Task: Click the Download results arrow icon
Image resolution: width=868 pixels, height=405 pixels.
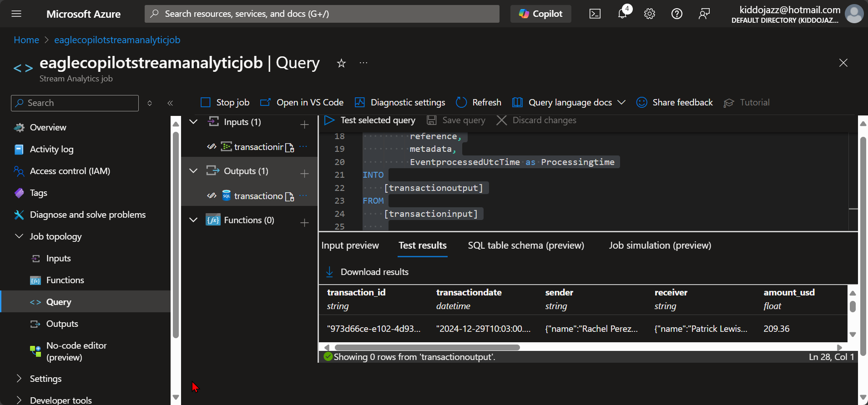Action: pos(329,272)
